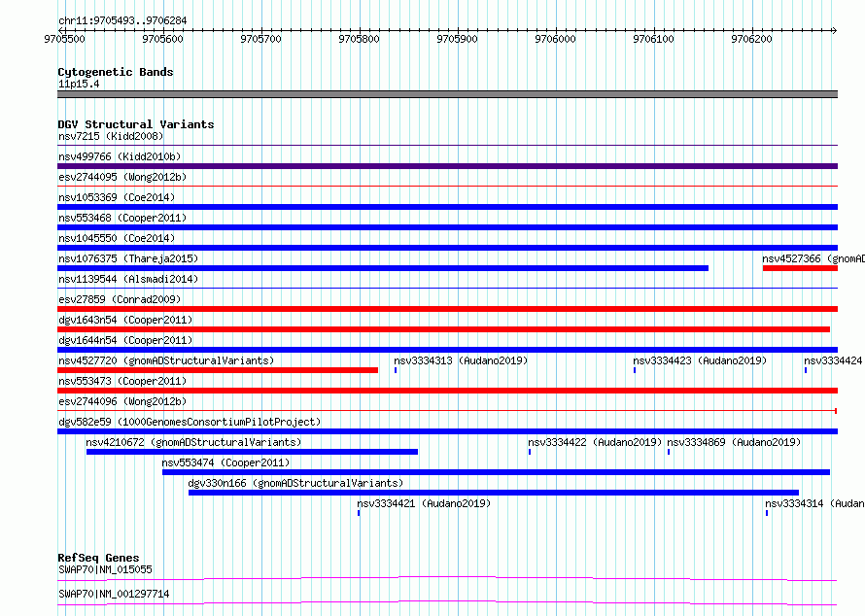Click the nsv7215 (Kidd2008) variant label
Viewport: 865px width, 616px height.
point(111,136)
